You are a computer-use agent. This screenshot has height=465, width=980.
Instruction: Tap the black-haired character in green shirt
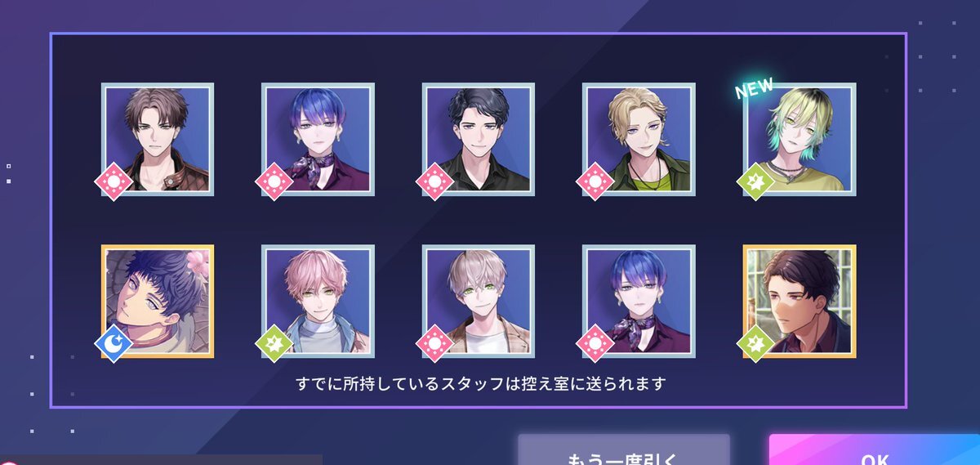[479, 139]
